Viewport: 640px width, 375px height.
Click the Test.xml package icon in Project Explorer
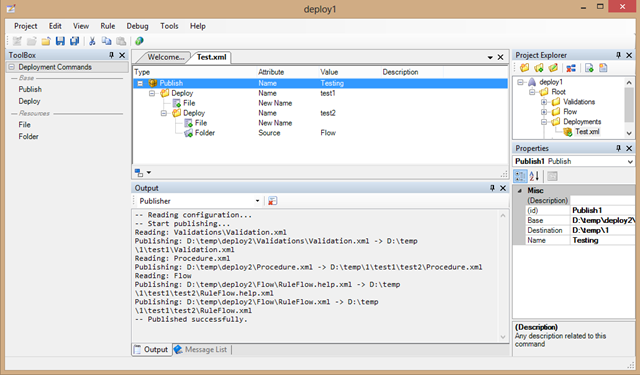click(x=567, y=132)
